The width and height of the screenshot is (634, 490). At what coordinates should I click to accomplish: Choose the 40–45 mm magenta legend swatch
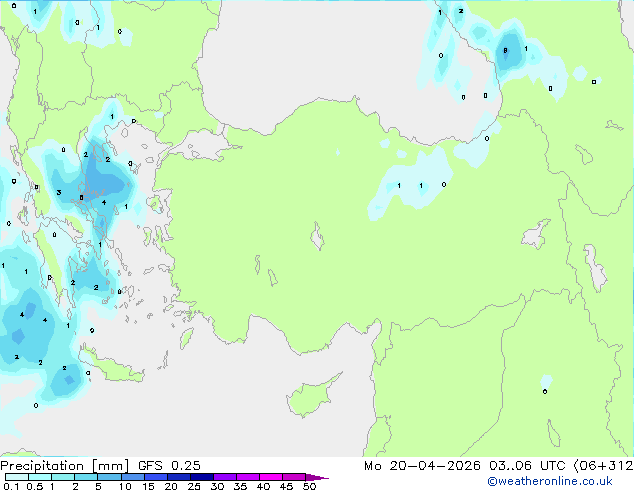271,477
